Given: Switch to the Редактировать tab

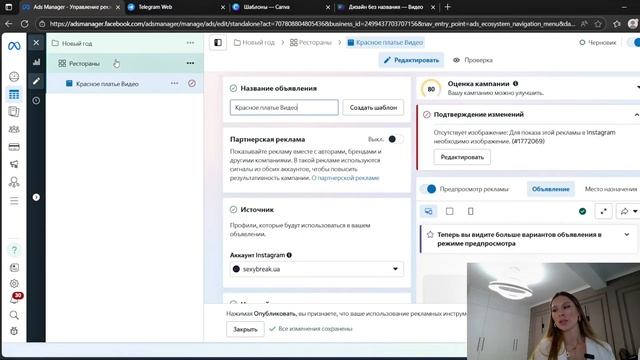Looking at the screenshot, I should click(411, 60).
